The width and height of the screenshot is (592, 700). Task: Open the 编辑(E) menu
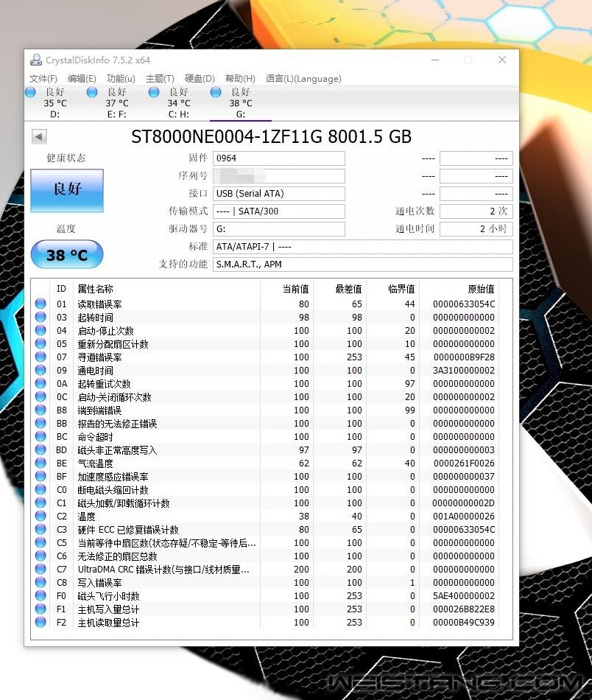pyautogui.click(x=82, y=79)
